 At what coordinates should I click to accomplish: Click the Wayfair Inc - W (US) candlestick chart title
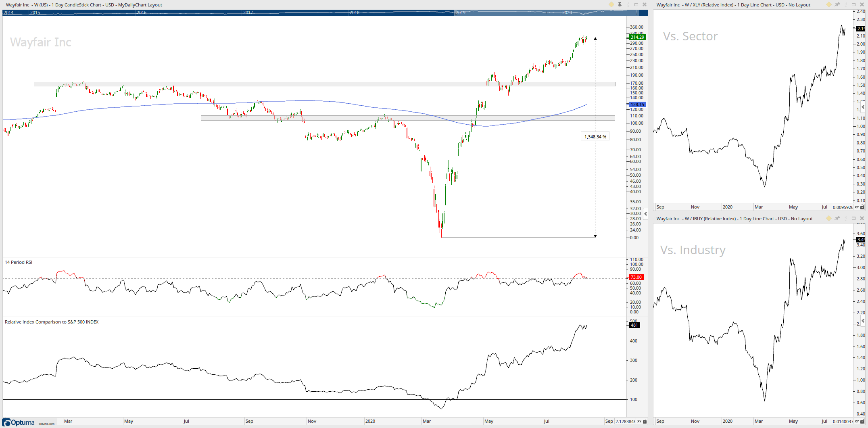point(84,5)
